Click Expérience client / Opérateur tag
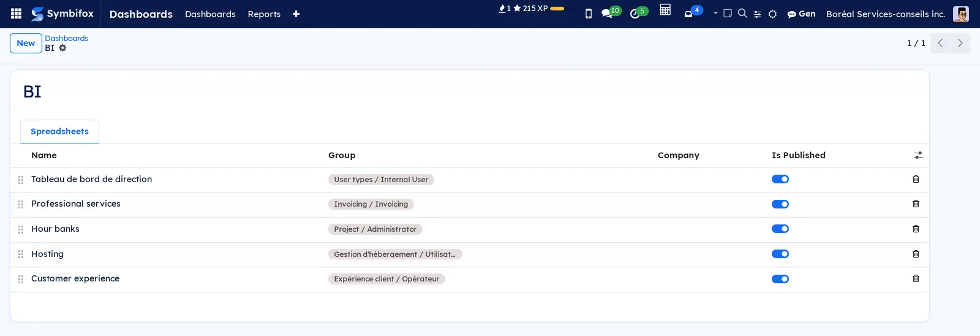Image resolution: width=980 pixels, height=336 pixels. pyautogui.click(x=386, y=279)
